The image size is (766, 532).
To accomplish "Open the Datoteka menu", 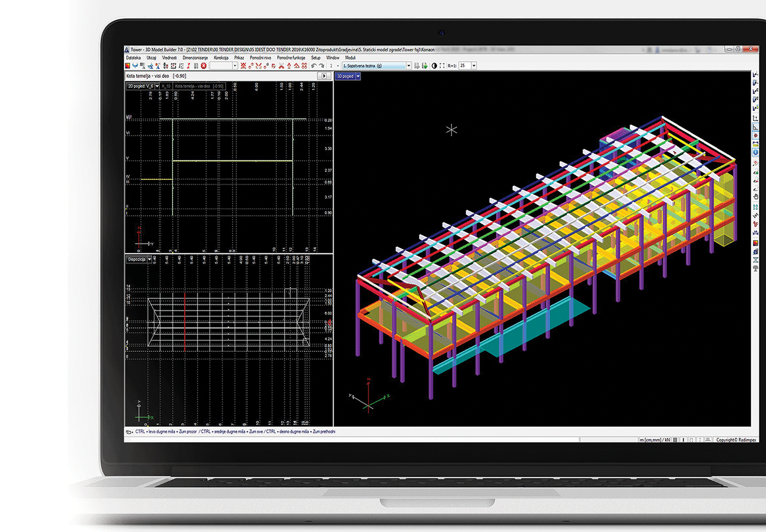I will point(133,58).
